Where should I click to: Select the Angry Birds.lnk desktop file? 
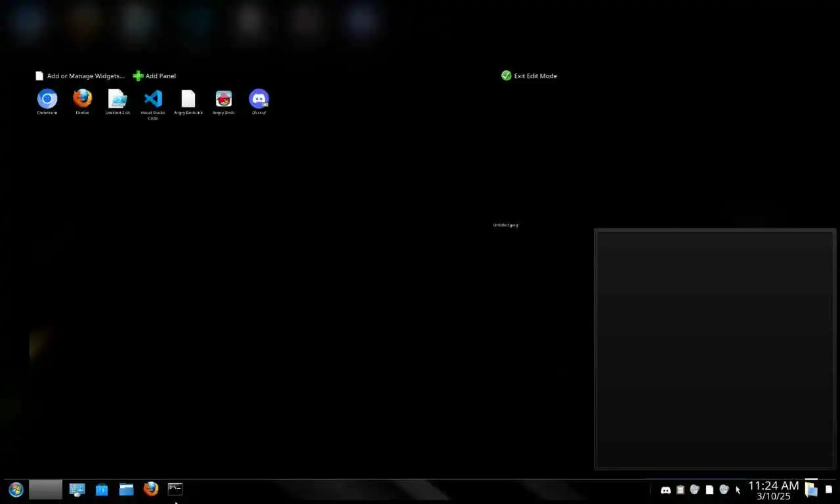click(x=188, y=102)
